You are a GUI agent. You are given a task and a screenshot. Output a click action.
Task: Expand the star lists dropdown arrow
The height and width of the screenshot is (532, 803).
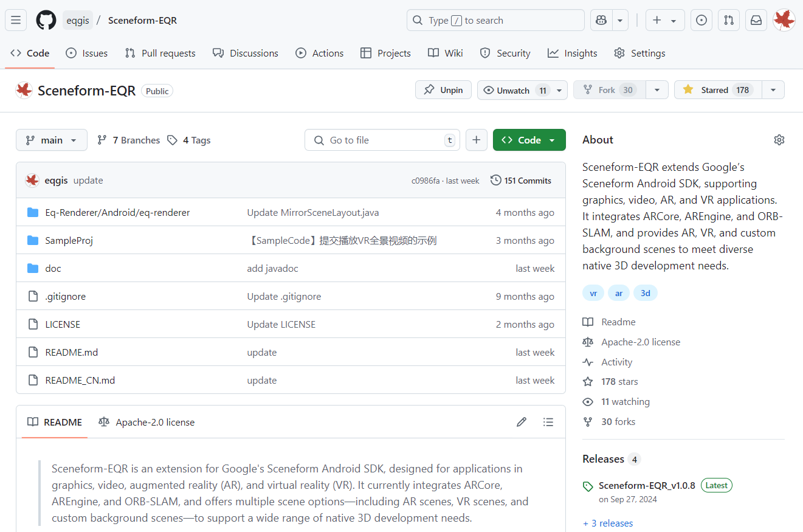(x=773, y=90)
